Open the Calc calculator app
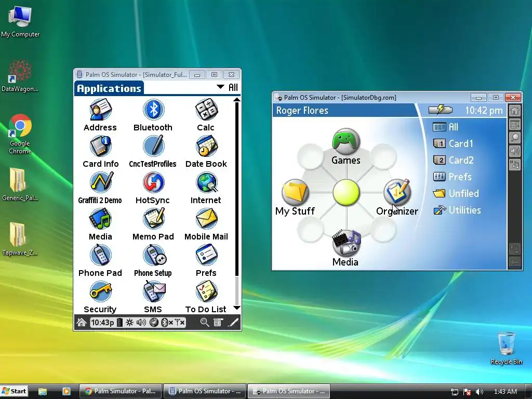The height and width of the screenshot is (399, 532). [x=206, y=115]
